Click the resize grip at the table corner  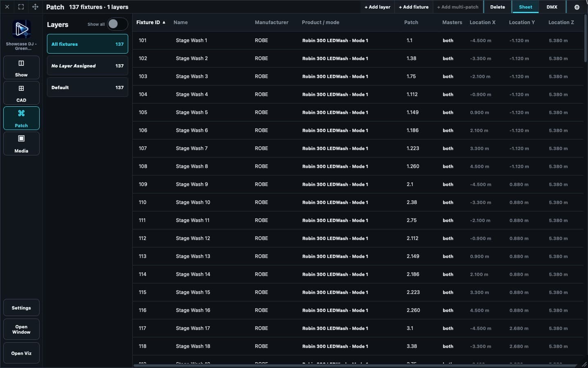click(x=584, y=364)
